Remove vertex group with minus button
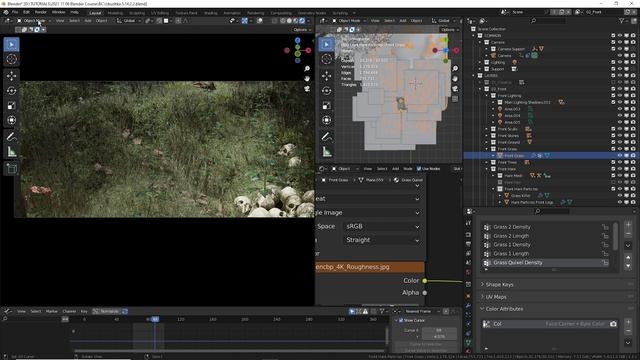This screenshot has height=360, width=640. tap(628, 233)
